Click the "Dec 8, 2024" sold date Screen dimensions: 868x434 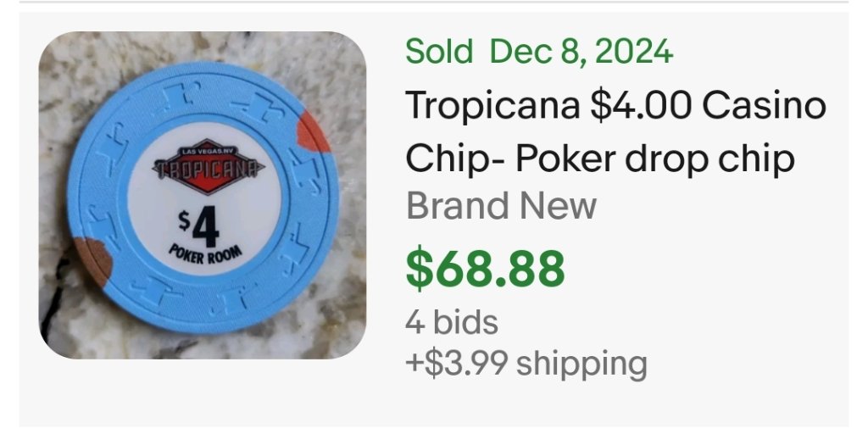[x=581, y=53]
